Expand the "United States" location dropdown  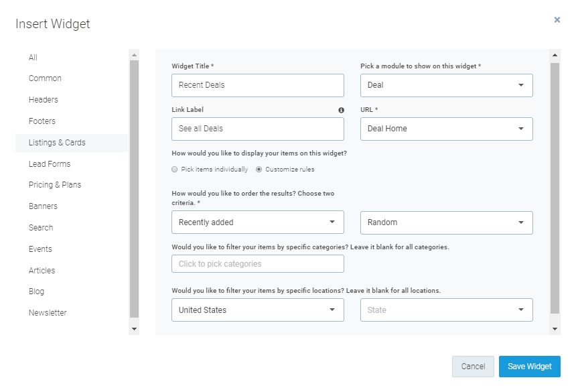click(x=257, y=310)
